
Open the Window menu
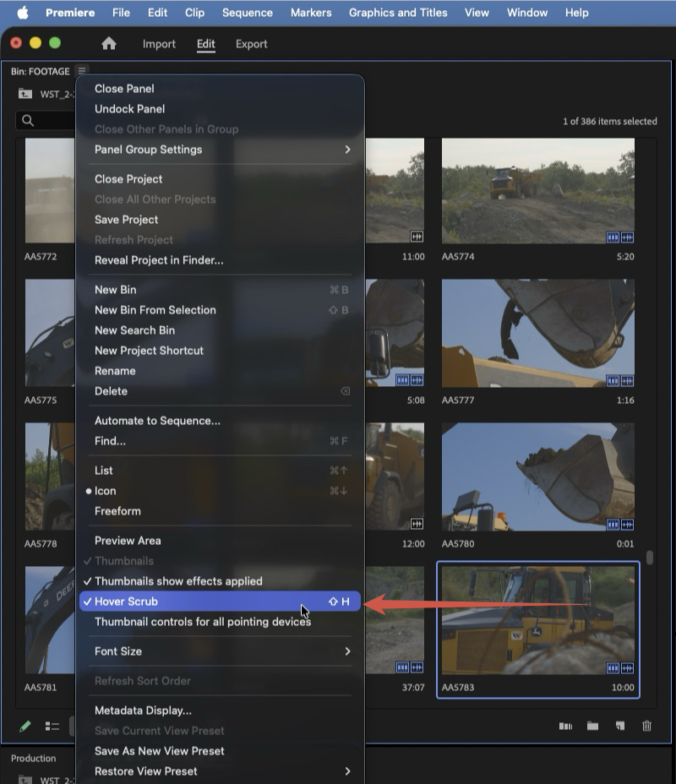tap(527, 13)
